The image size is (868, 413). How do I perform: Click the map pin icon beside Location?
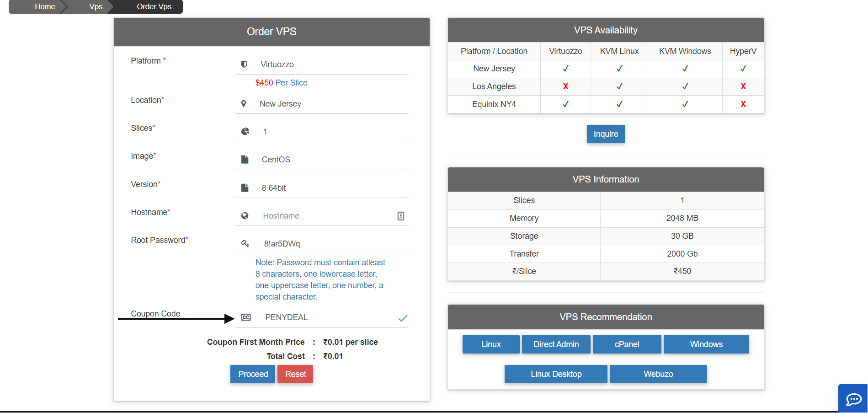click(244, 104)
